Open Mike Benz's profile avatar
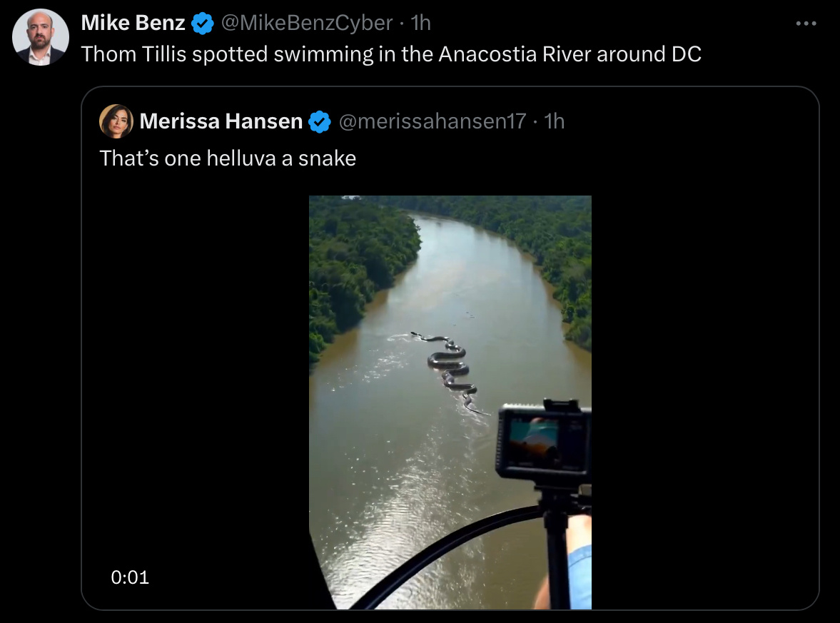Screen dimensions: 840x623 (41, 38)
